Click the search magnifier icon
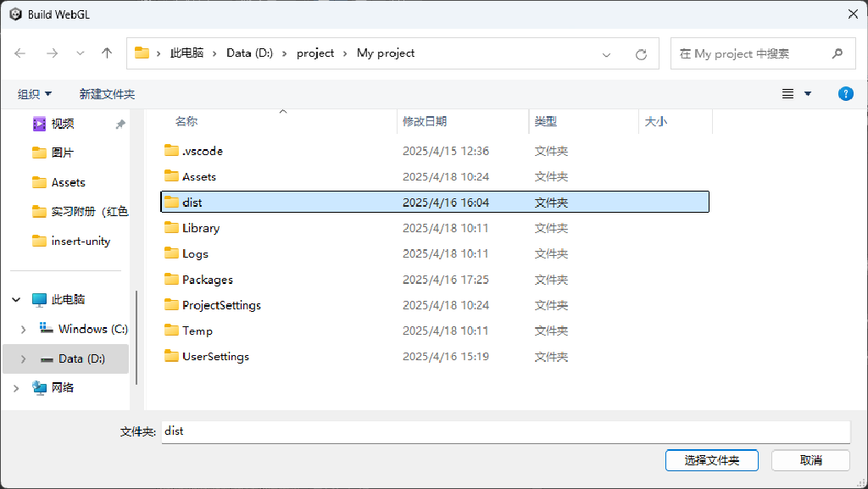This screenshot has height=489, width=868. [837, 53]
